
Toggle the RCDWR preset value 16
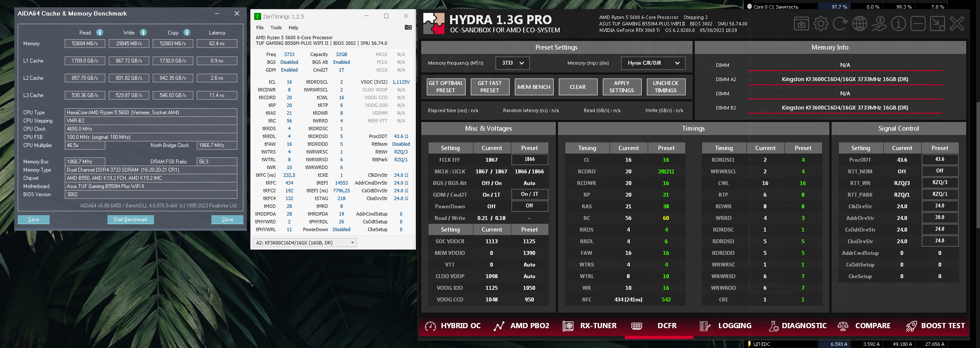point(666,183)
